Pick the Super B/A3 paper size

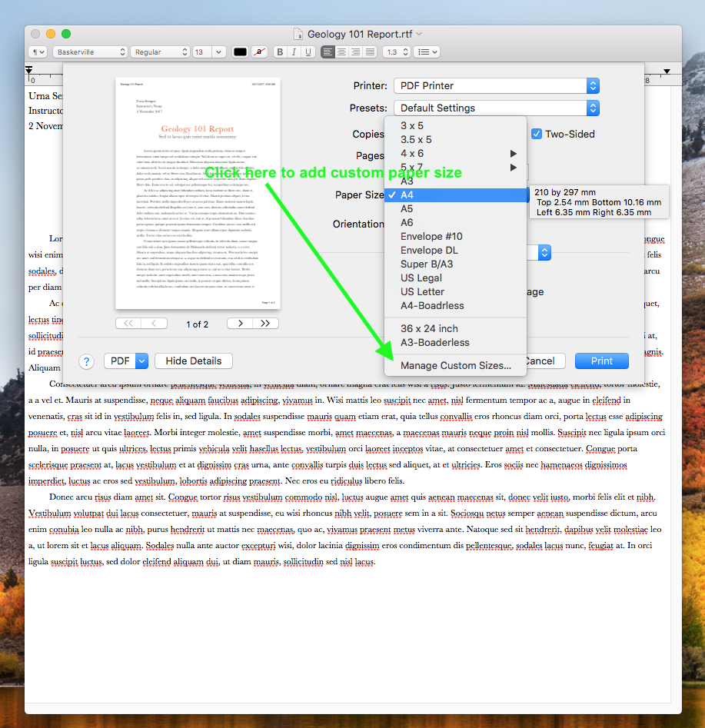tap(456, 264)
